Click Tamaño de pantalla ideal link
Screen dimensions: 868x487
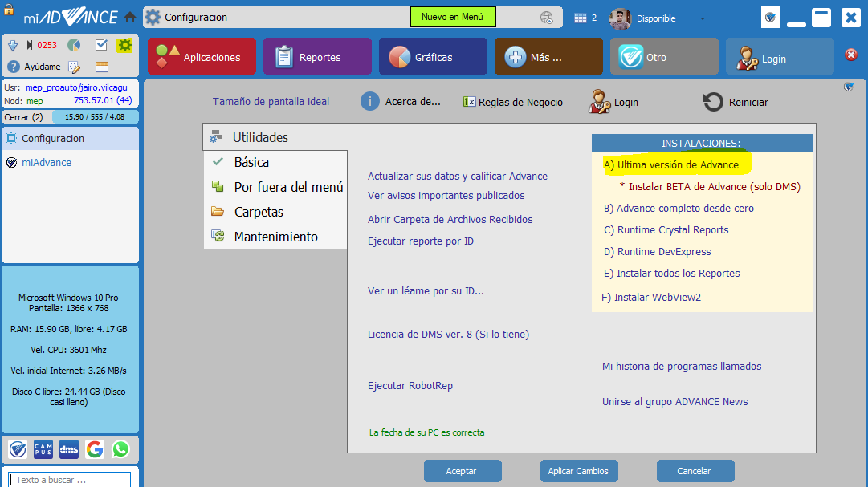tap(271, 102)
